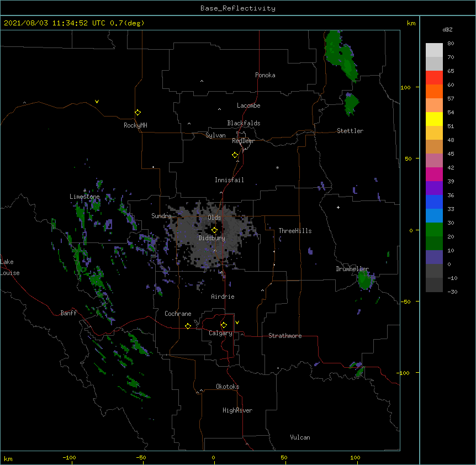Pick the white 80 dBZ legend swatch
Image resolution: width=476 pixels, height=465 pixels.
click(x=434, y=50)
